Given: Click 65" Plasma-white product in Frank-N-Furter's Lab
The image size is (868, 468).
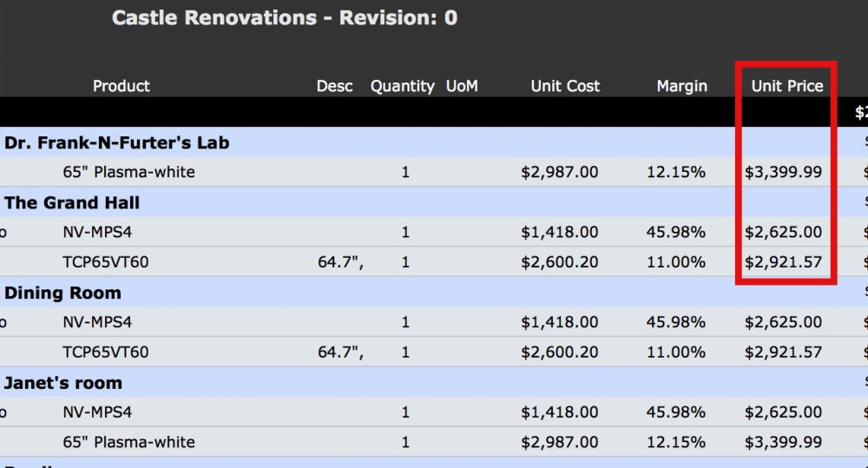Looking at the screenshot, I should click(128, 172).
